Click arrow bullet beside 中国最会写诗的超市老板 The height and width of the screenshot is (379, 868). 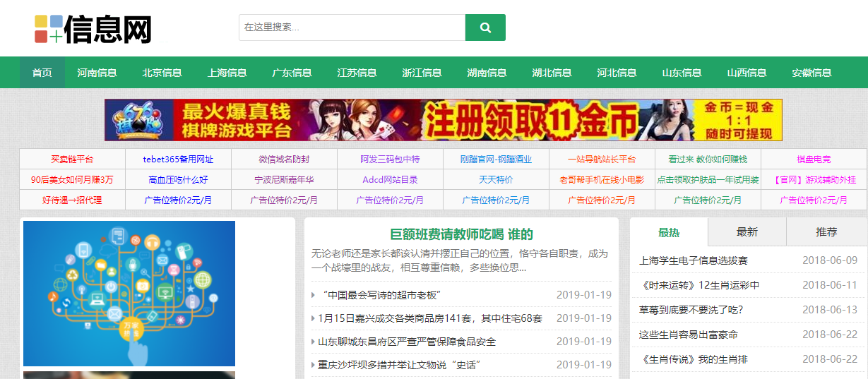pos(313,295)
